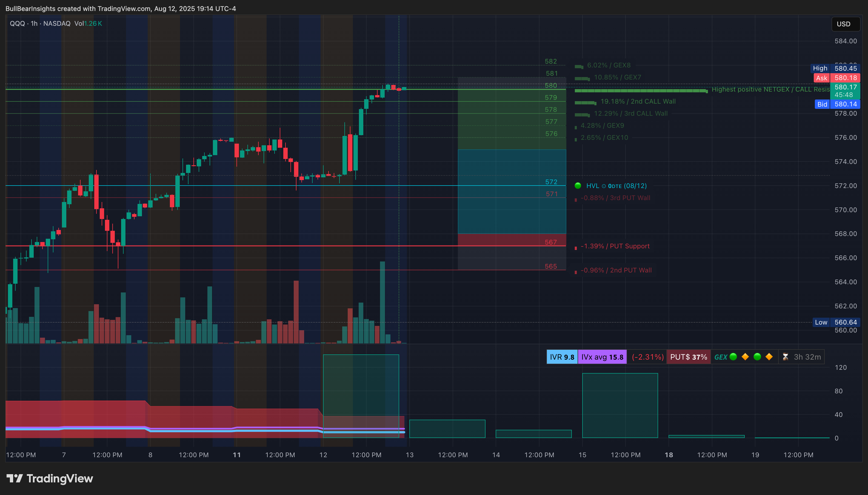The height and width of the screenshot is (495, 868).
Task: Click the -0.96% / 2nd PUT Wall label
Action: (x=616, y=270)
